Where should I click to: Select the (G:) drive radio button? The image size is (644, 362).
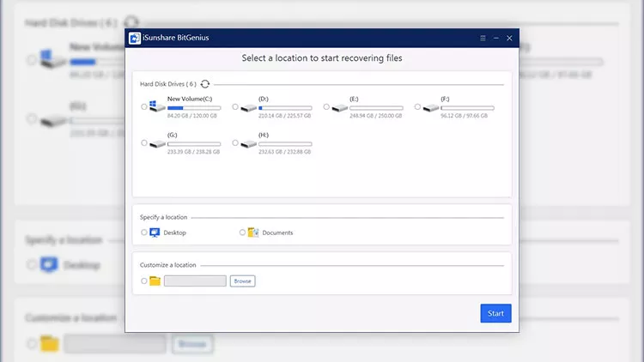coord(143,143)
